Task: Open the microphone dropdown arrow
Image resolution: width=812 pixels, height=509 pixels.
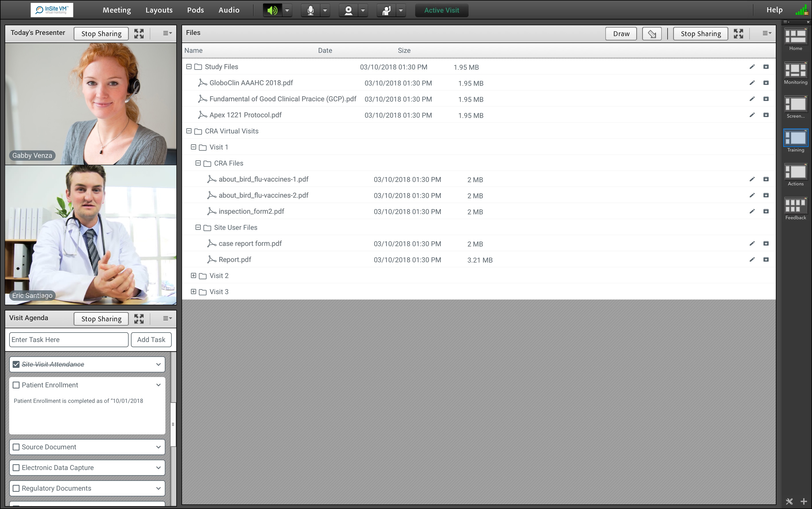Action: click(x=325, y=10)
